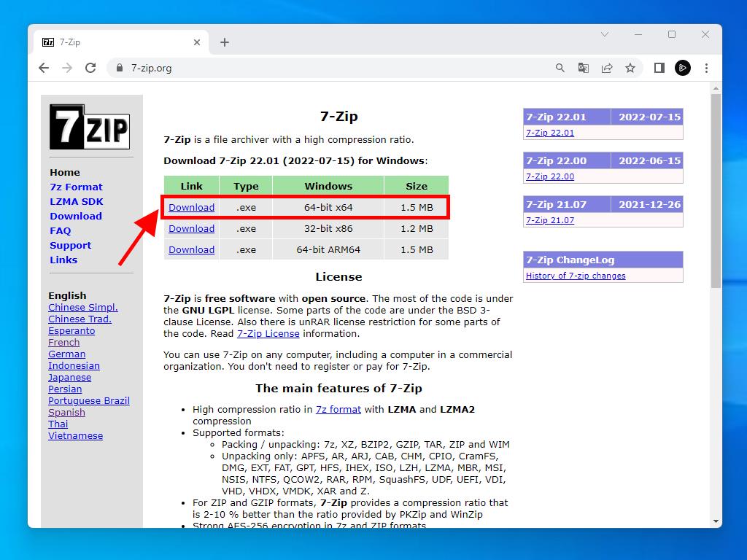Open the browser side panel icon
This screenshot has height=560, width=747.
click(659, 68)
